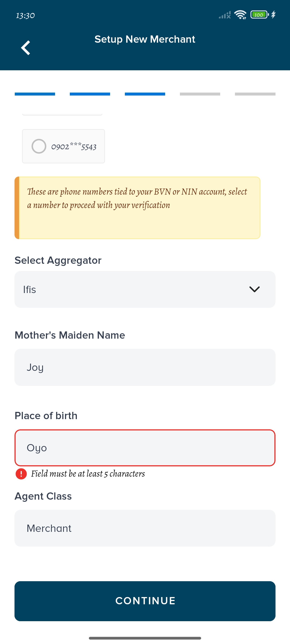This screenshot has height=644, width=290.
Task: Tap the home gesture bar
Action: (x=145, y=638)
